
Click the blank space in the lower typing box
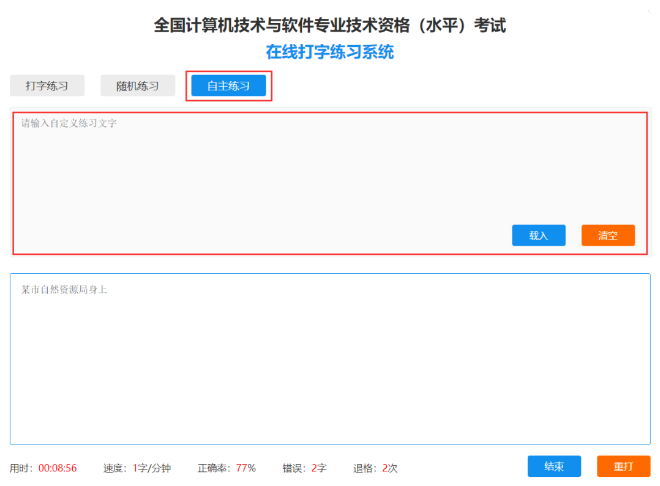click(330, 370)
